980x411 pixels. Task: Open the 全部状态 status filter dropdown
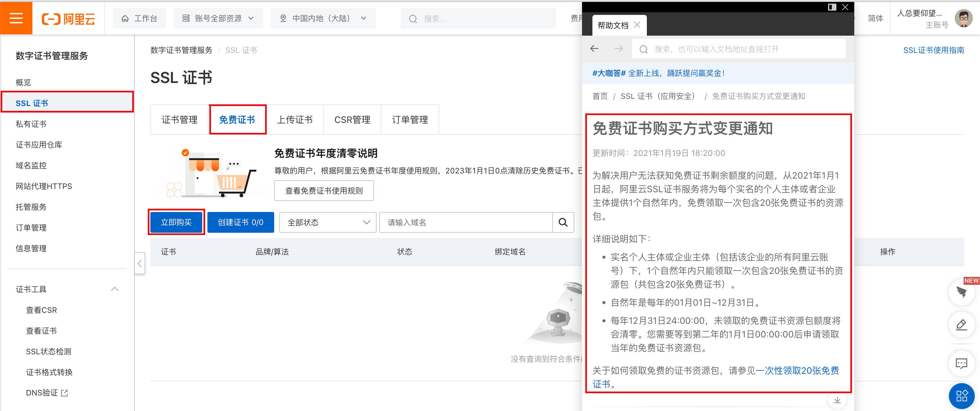pyautogui.click(x=328, y=222)
